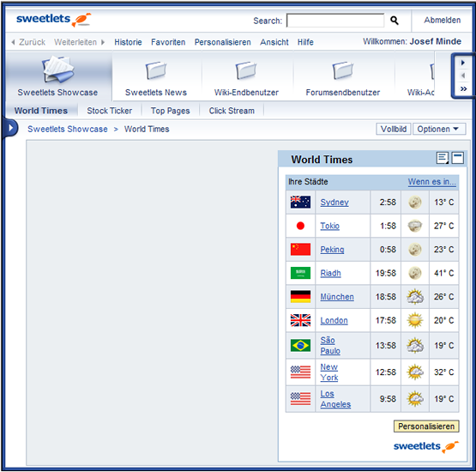The image size is (476, 472).
Task: Minimize the World Times portlet
Action: click(x=457, y=158)
